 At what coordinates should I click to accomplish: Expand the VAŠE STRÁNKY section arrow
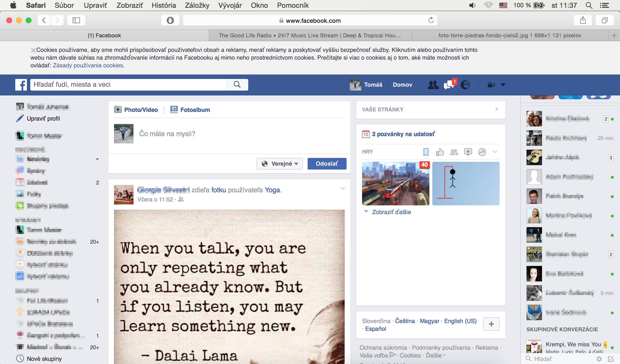click(x=497, y=109)
